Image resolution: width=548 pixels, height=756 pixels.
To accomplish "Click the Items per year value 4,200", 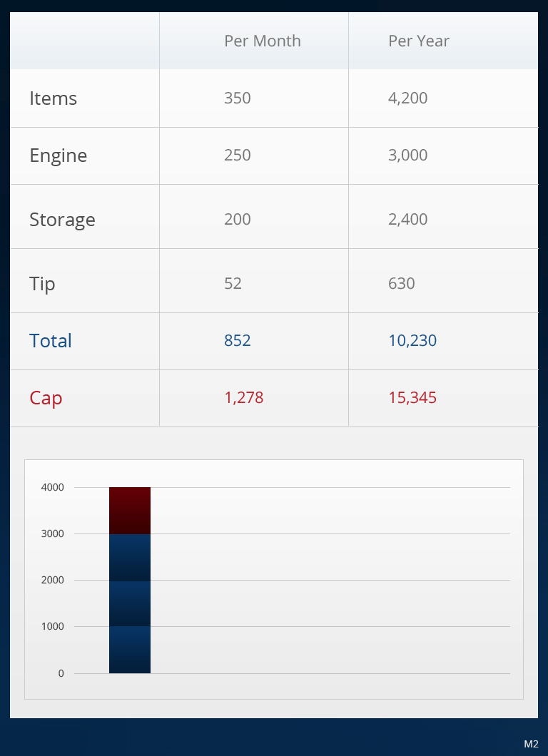I will pyautogui.click(x=407, y=98).
